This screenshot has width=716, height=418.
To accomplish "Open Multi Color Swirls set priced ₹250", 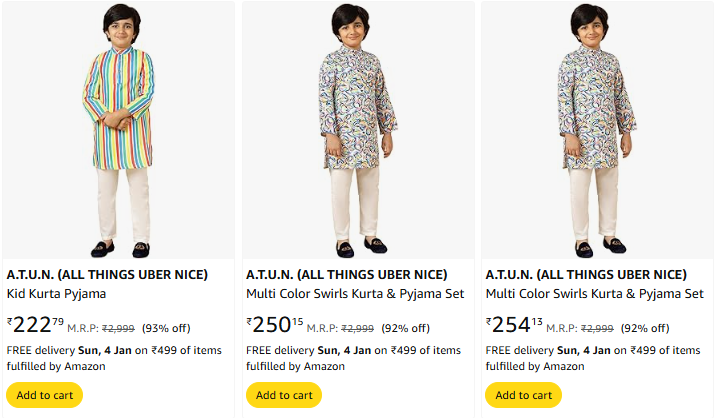I will coord(355,294).
